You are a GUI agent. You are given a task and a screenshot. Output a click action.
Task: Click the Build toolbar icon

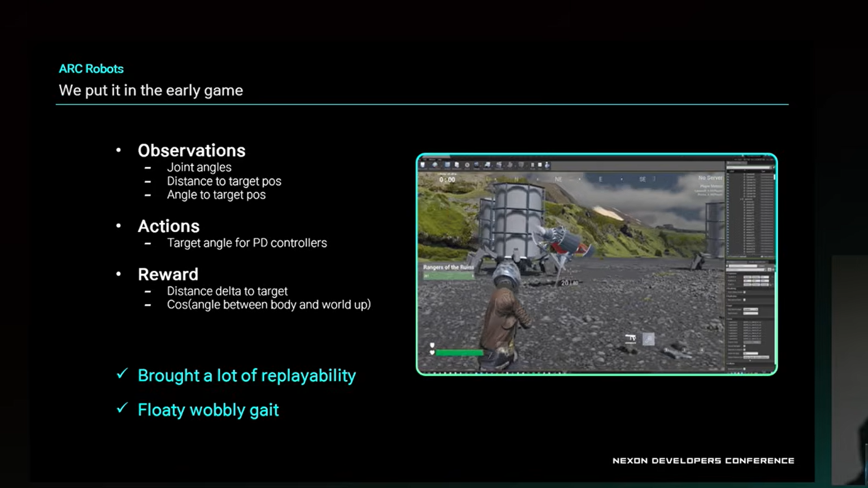point(499,165)
